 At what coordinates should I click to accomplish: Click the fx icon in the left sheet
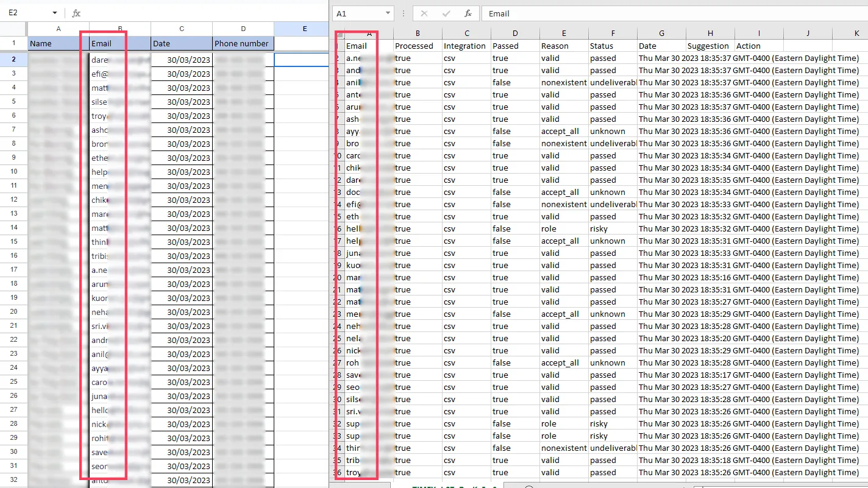76,13
